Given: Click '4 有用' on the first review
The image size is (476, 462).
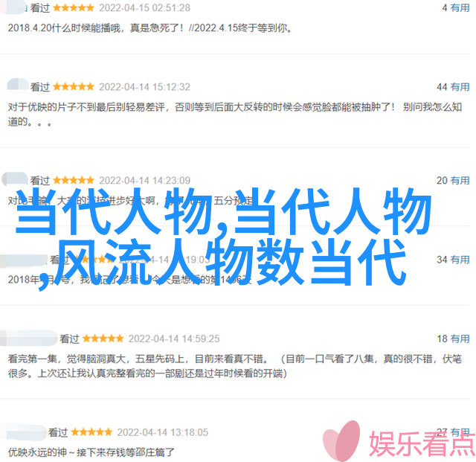Looking at the screenshot, I should pyautogui.click(x=456, y=7).
